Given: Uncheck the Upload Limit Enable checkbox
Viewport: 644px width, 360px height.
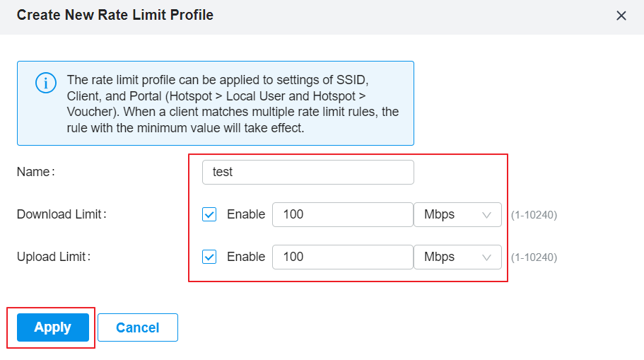Looking at the screenshot, I should (x=209, y=257).
